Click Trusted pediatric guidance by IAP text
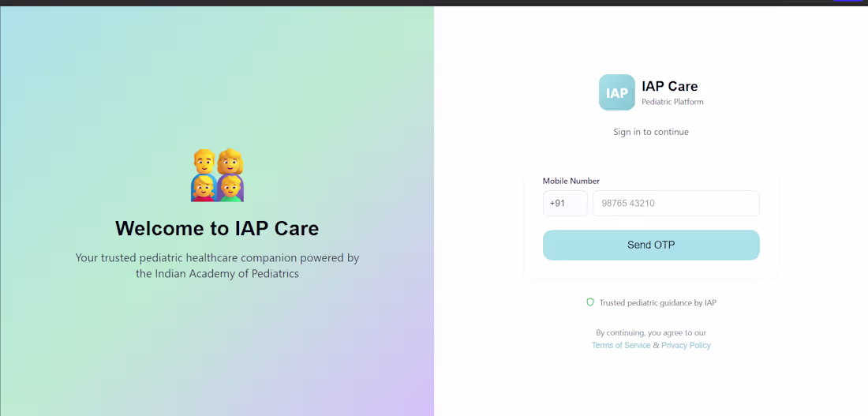 [657, 303]
